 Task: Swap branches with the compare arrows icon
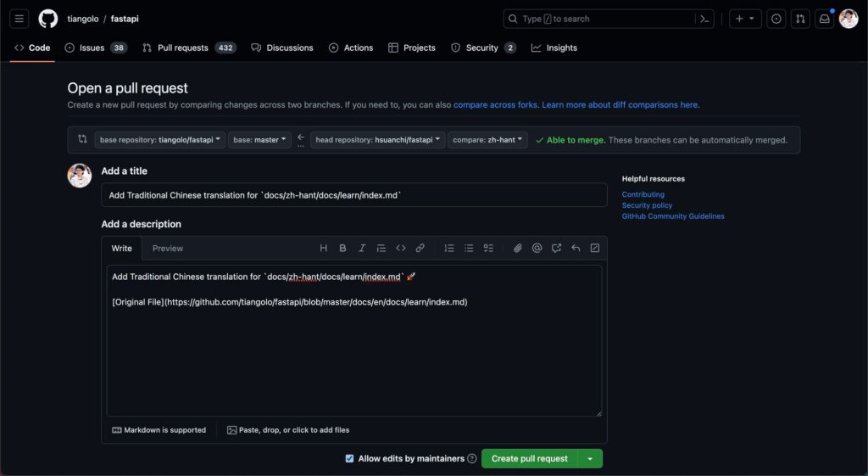point(82,139)
